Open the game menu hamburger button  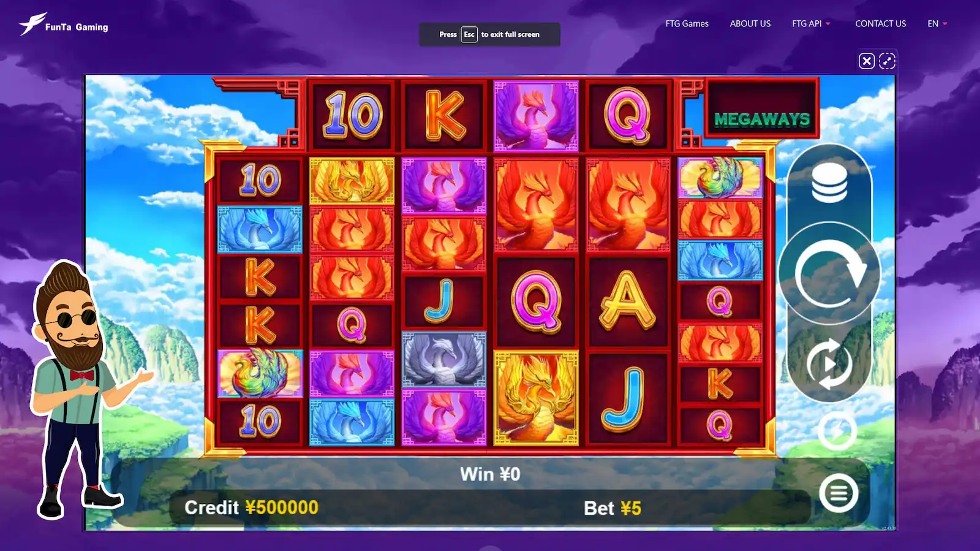click(839, 493)
